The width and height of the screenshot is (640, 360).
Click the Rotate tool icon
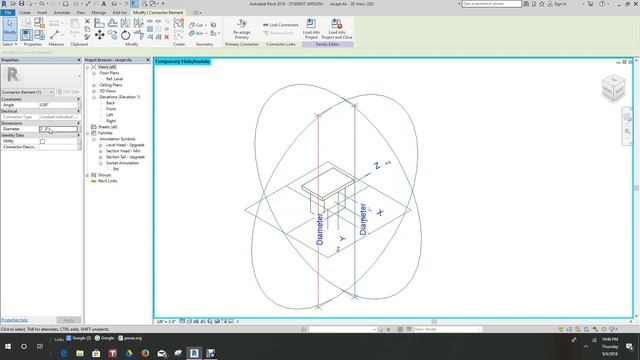coord(125,36)
